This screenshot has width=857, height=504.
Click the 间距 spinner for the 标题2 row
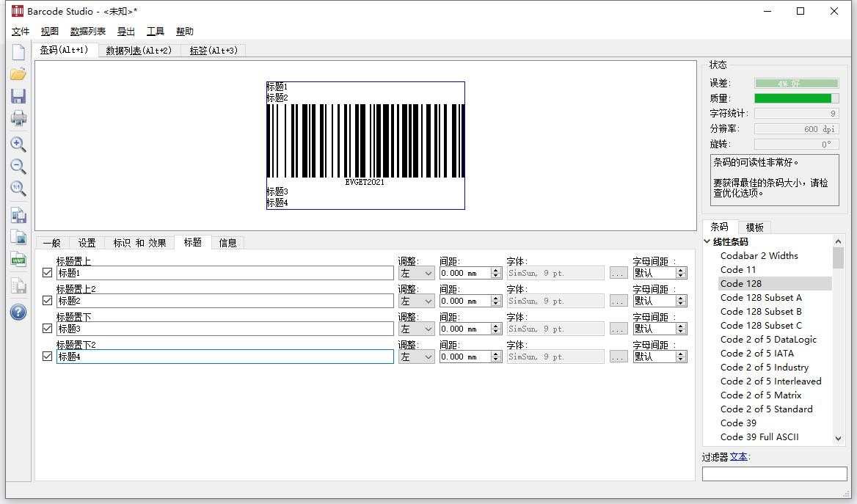(x=496, y=301)
